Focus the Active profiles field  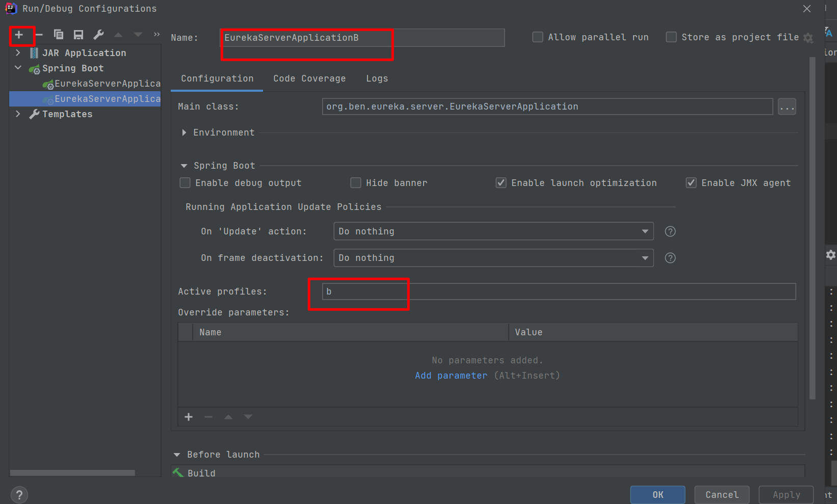pyautogui.click(x=559, y=291)
